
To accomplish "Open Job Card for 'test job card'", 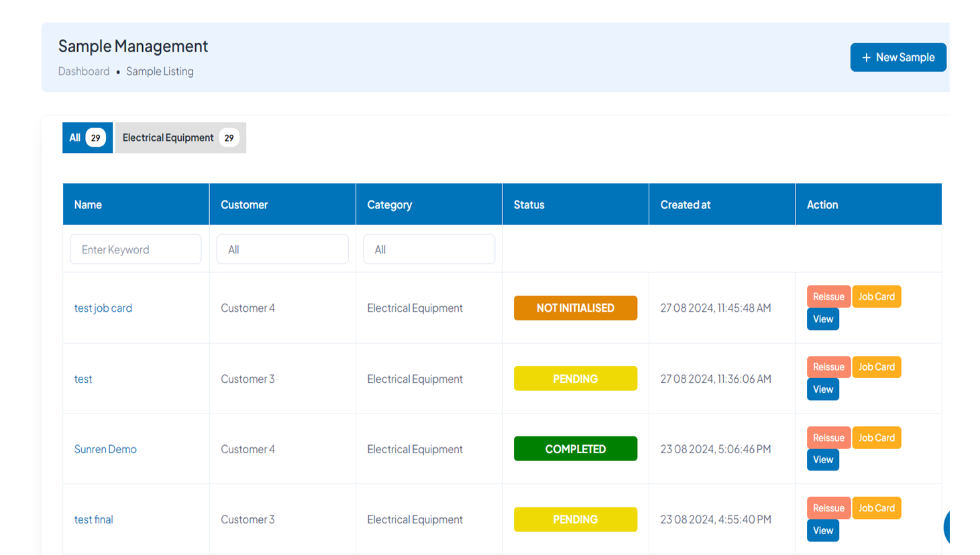I will [x=876, y=296].
